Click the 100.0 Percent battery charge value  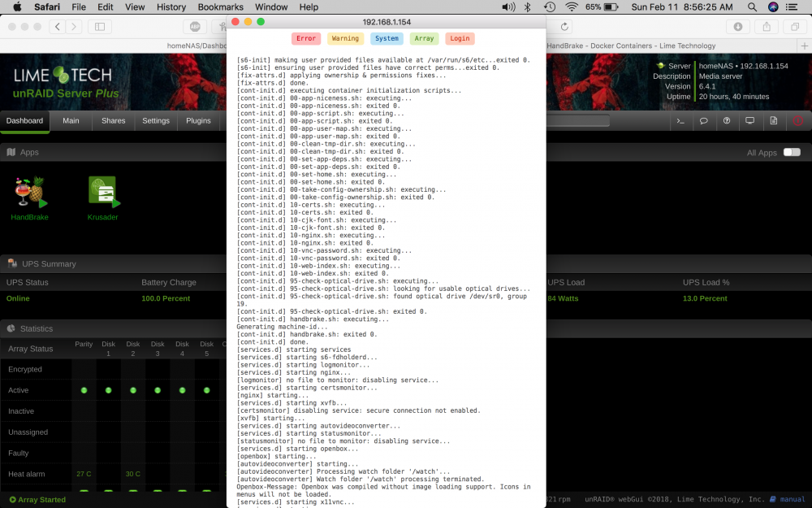(x=166, y=298)
